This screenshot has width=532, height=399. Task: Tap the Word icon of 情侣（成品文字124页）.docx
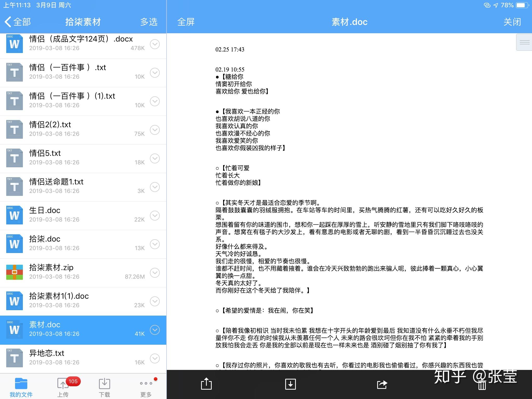click(x=15, y=44)
